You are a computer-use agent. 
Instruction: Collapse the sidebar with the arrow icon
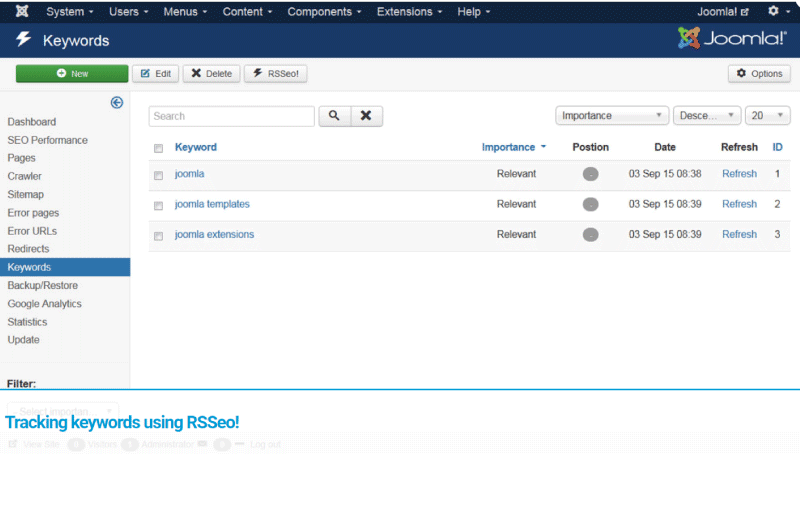coord(116,103)
